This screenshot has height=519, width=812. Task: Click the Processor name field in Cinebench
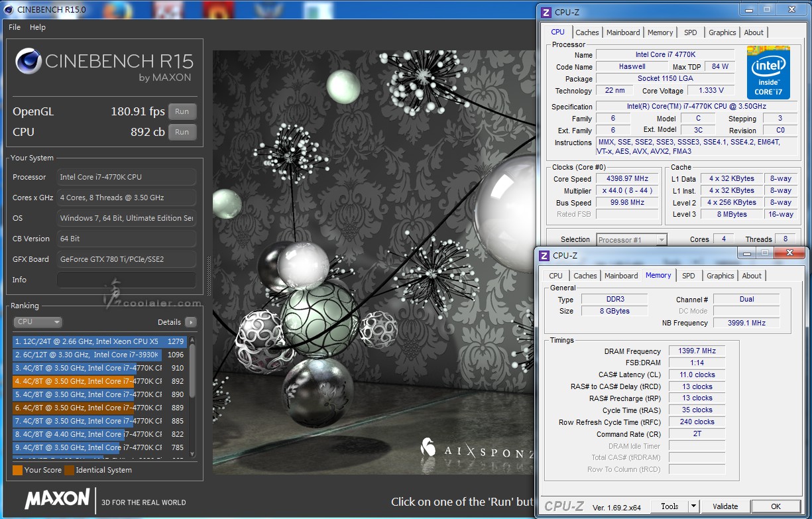tap(126, 177)
